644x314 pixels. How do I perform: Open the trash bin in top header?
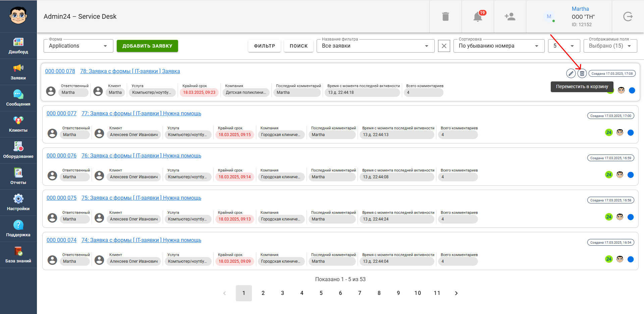click(445, 16)
